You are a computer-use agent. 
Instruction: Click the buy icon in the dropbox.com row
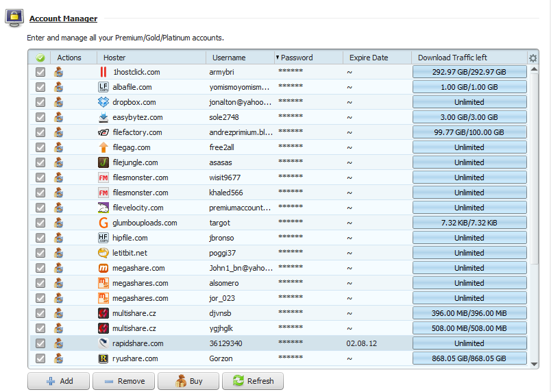click(59, 102)
